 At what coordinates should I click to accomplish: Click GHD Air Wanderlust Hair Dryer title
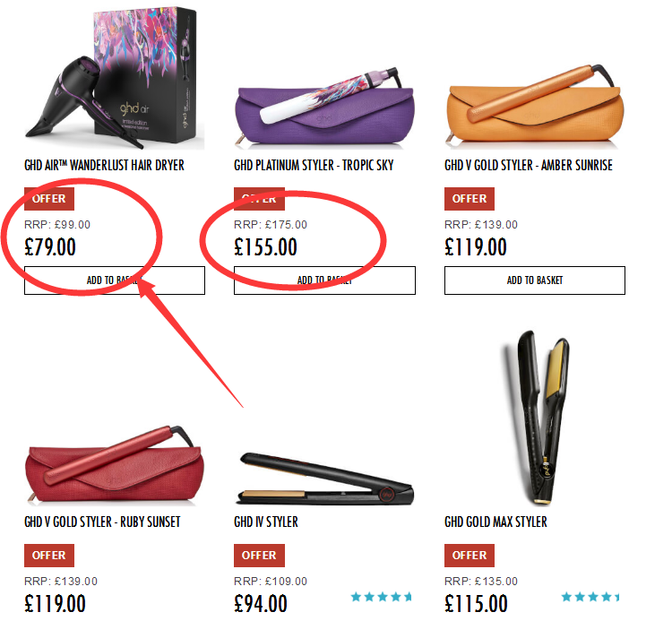pyautogui.click(x=104, y=165)
